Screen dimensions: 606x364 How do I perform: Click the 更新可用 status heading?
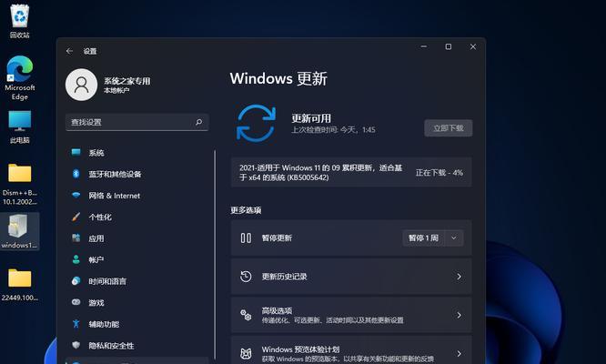coord(311,118)
